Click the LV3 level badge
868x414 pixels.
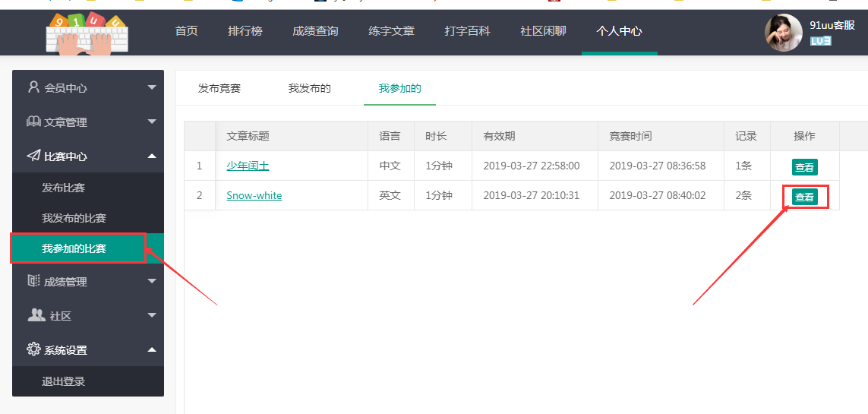coord(820,41)
